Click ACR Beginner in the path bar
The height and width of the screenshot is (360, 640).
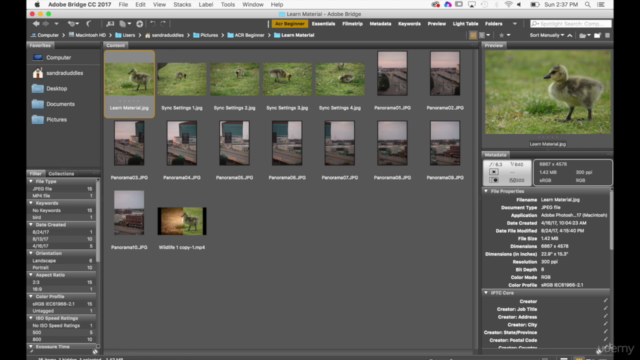246,35
